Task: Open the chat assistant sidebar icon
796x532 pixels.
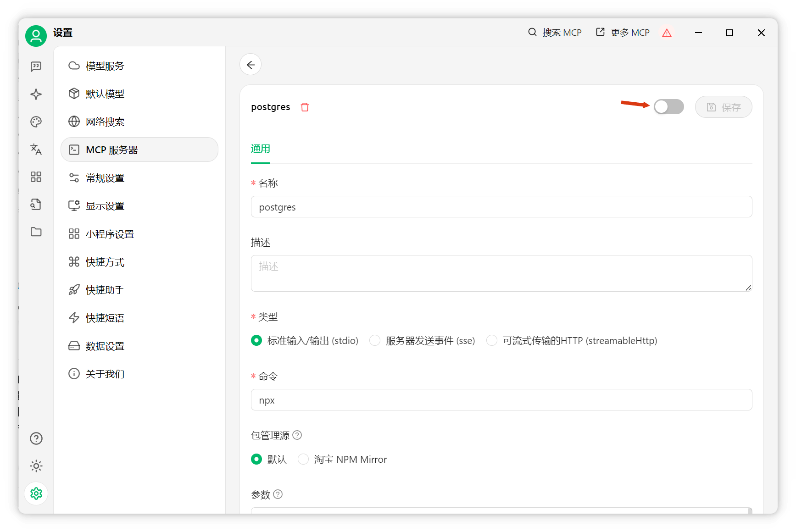Action: click(36, 66)
